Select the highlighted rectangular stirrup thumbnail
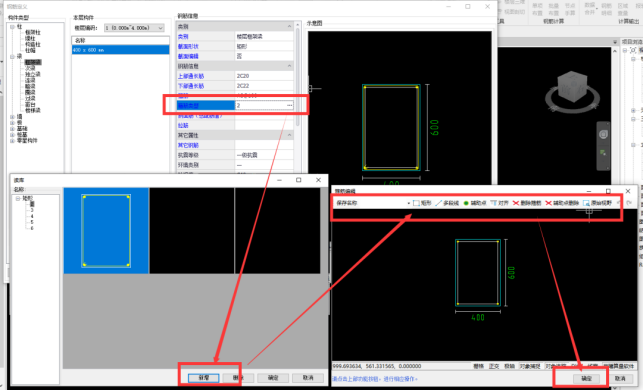 pyautogui.click(x=106, y=230)
